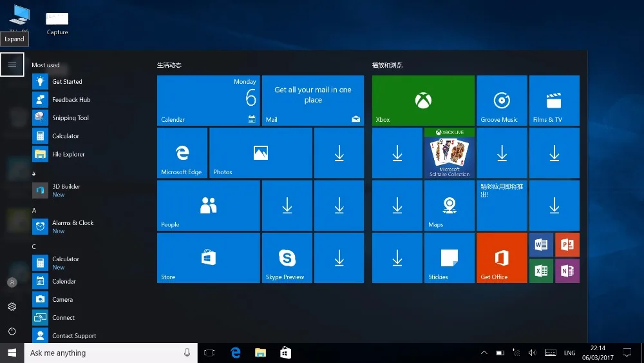The image size is (644, 363).
Task: Open the Excel tile
Action: tap(542, 271)
